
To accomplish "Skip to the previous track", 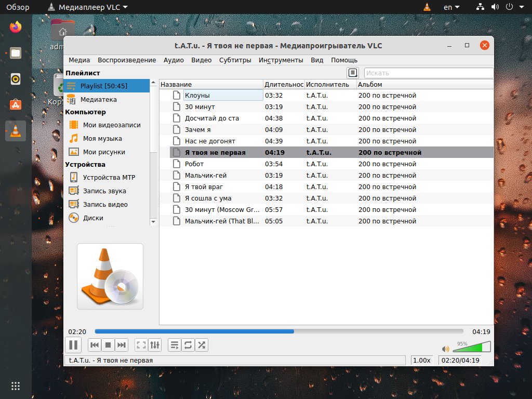I will click(95, 345).
